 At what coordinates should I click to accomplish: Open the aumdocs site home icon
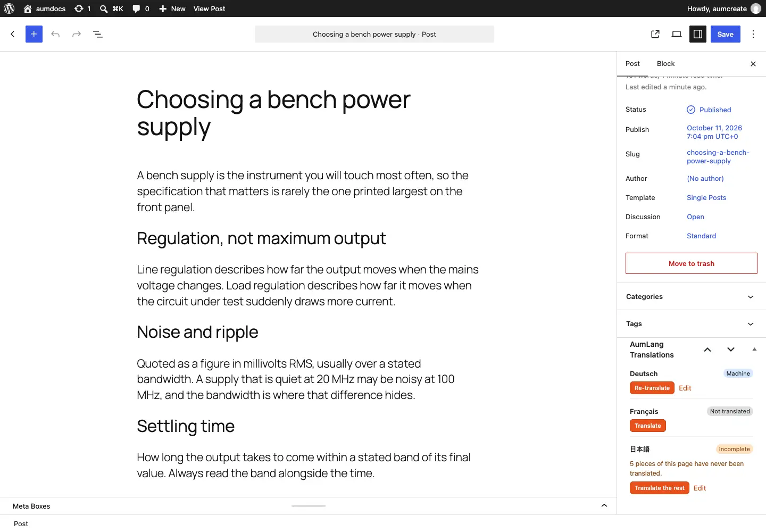click(x=28, y=9)
